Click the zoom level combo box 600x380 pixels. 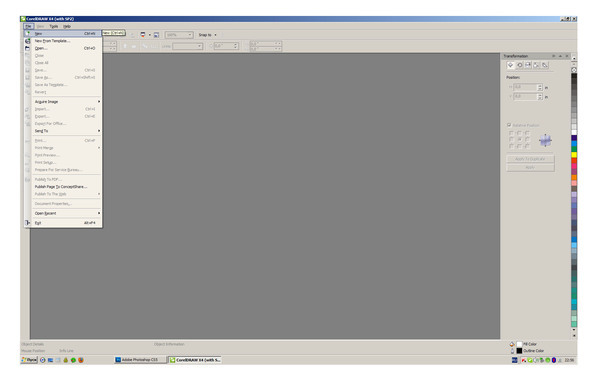[179, 35]
